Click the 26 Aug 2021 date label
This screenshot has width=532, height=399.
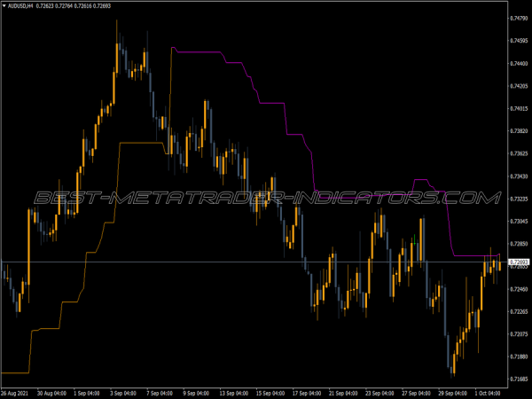click(x=18, y=392)
